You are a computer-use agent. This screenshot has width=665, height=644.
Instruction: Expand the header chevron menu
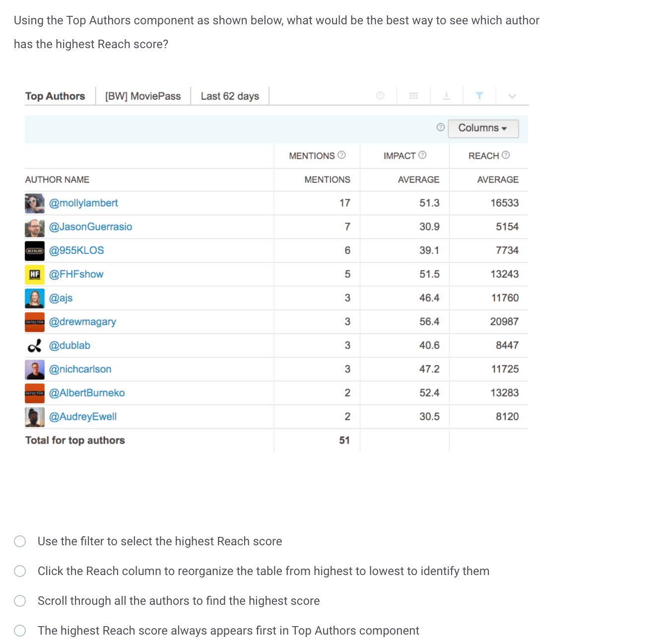pos(512,96)
